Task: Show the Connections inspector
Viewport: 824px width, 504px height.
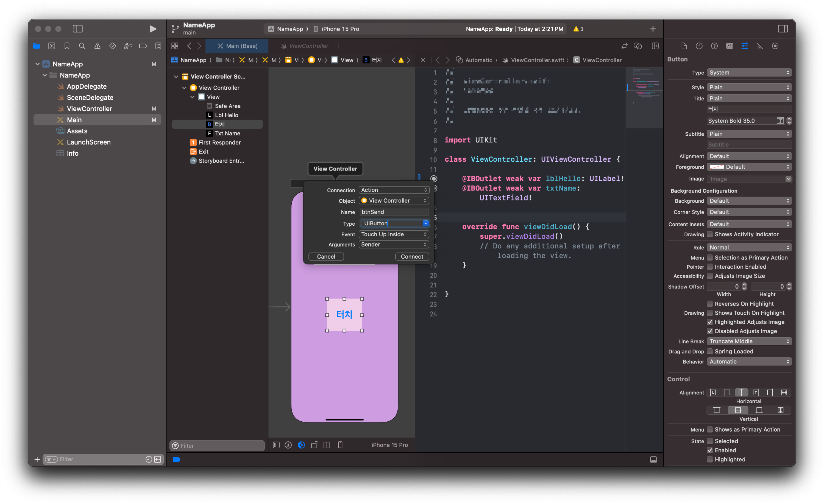Action: 775,46
